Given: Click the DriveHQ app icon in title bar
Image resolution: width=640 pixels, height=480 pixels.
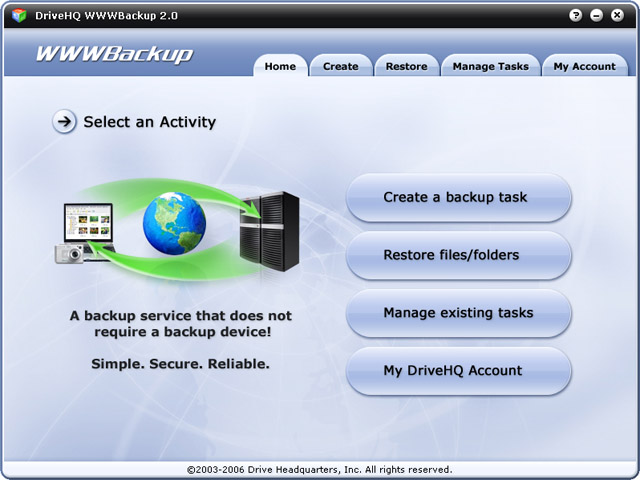Looking at the screenshot, I should pos(18,15).
